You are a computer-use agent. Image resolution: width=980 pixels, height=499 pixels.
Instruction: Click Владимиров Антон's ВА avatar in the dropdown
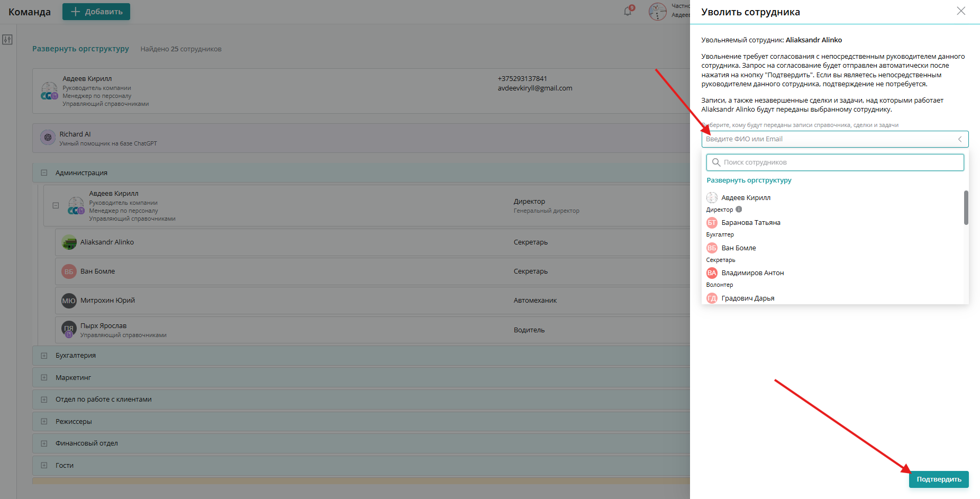pos(712,273)
